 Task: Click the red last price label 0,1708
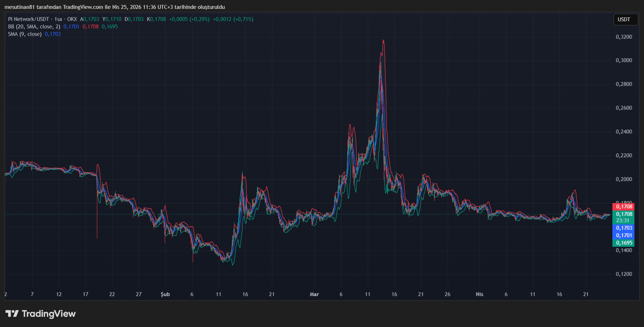click(x=624, y=206)
